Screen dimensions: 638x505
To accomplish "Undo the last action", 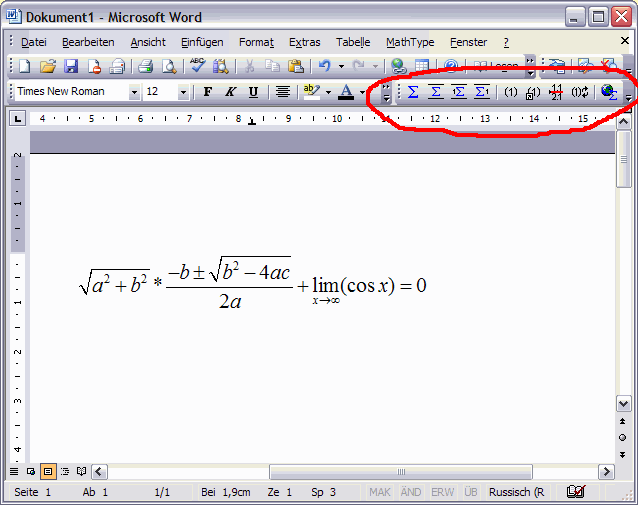I will (325, 66).
